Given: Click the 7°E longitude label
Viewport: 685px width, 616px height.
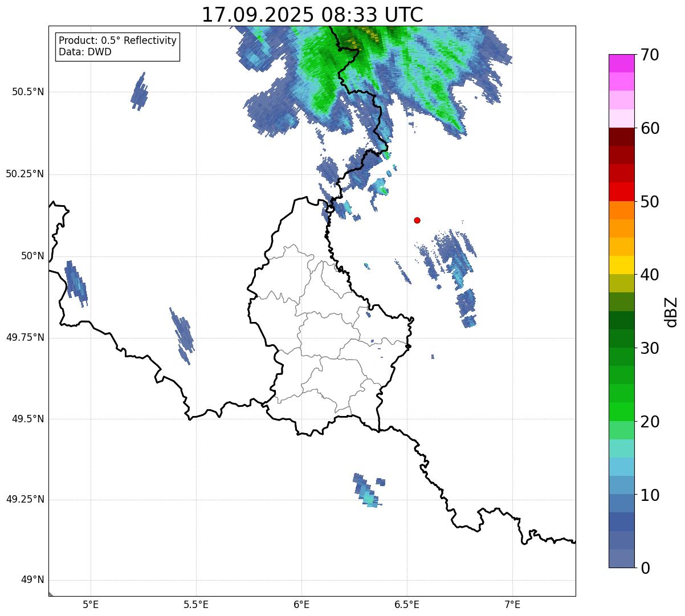Looking at the screenshot, I should 512,605.
